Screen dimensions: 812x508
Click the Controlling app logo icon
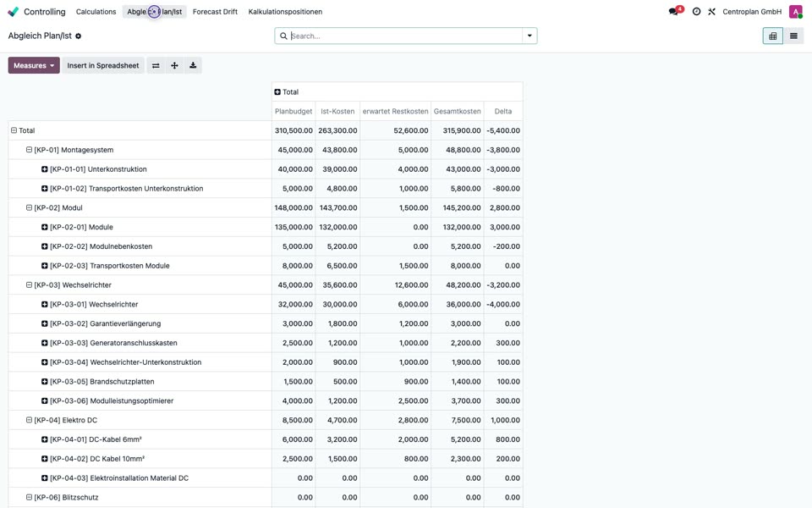(13, 11)
